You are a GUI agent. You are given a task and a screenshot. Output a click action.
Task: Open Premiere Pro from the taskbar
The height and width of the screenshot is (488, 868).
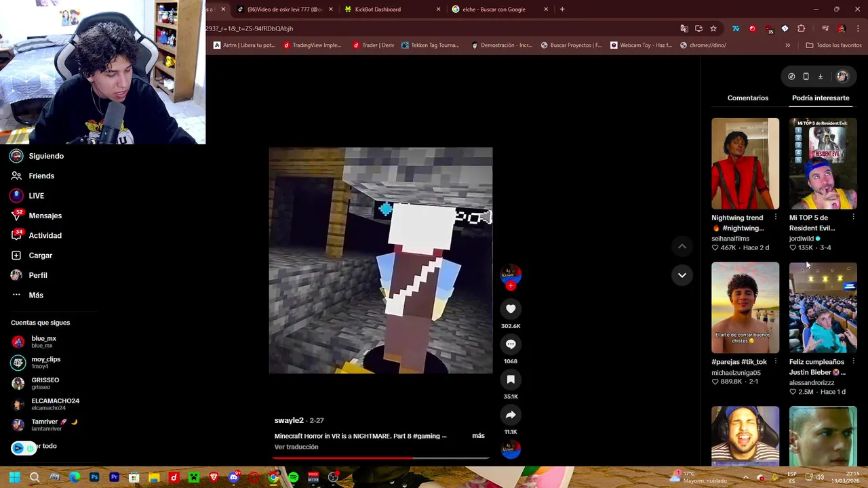[114, 478]
